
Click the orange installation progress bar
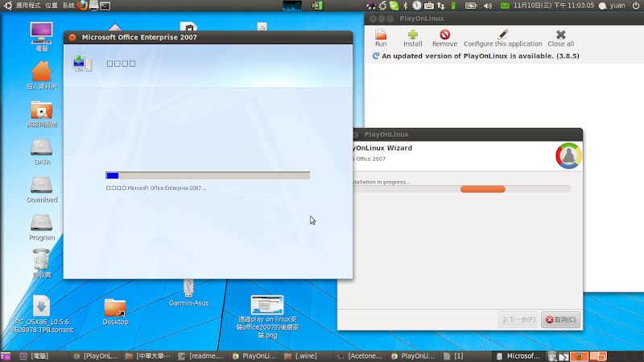(x=482, y=189)
